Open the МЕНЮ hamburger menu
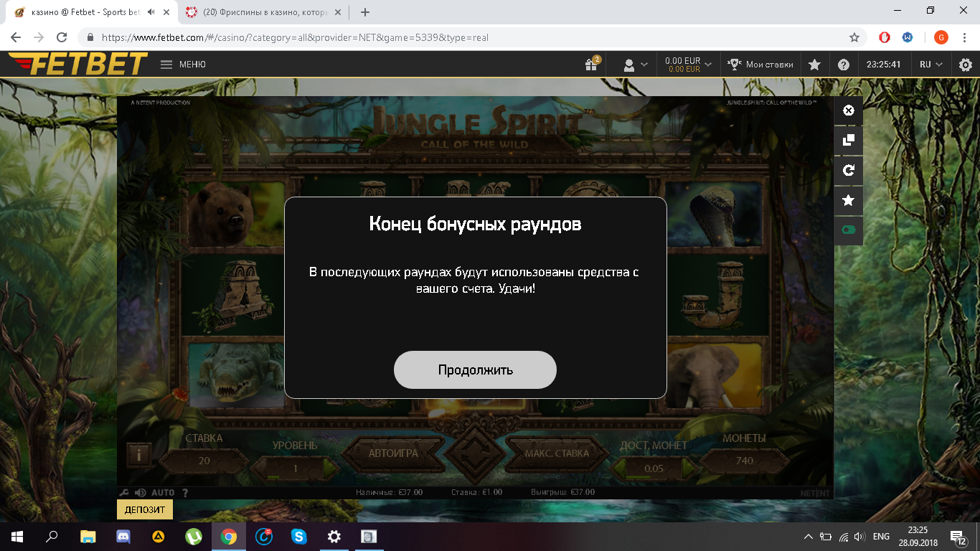 166,64
